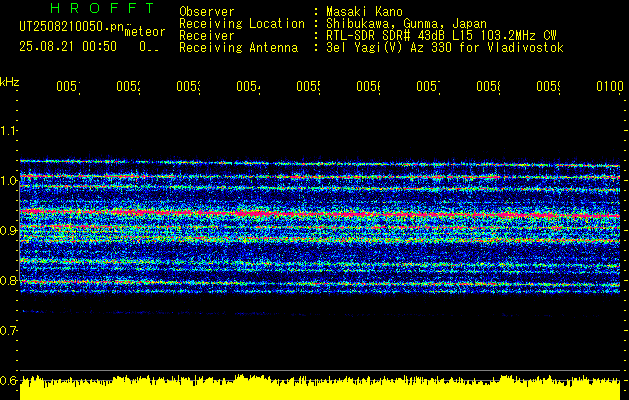
Task: Click the 3el Yagi Vladivostok antenna text
Action: click(445, 48)
